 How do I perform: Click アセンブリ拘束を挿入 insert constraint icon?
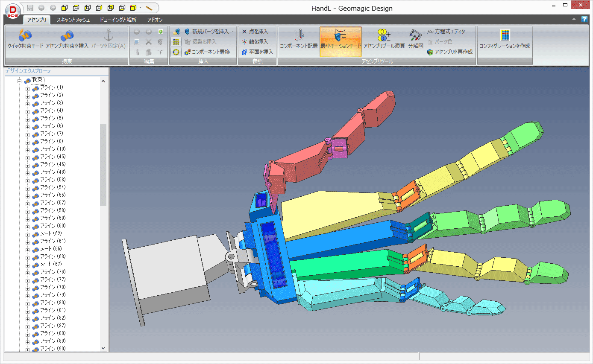tap(67, 39)
